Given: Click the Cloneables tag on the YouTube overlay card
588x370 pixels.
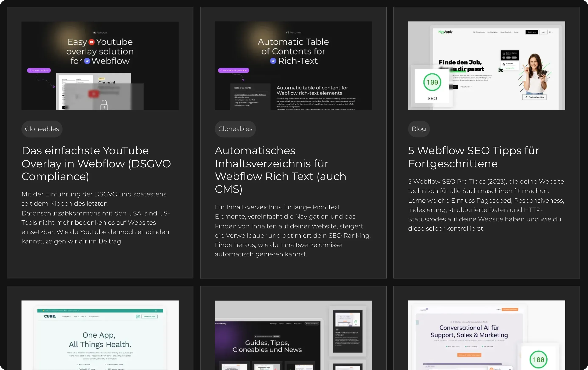Looking at the screenshot, I should tap(42, 129).
